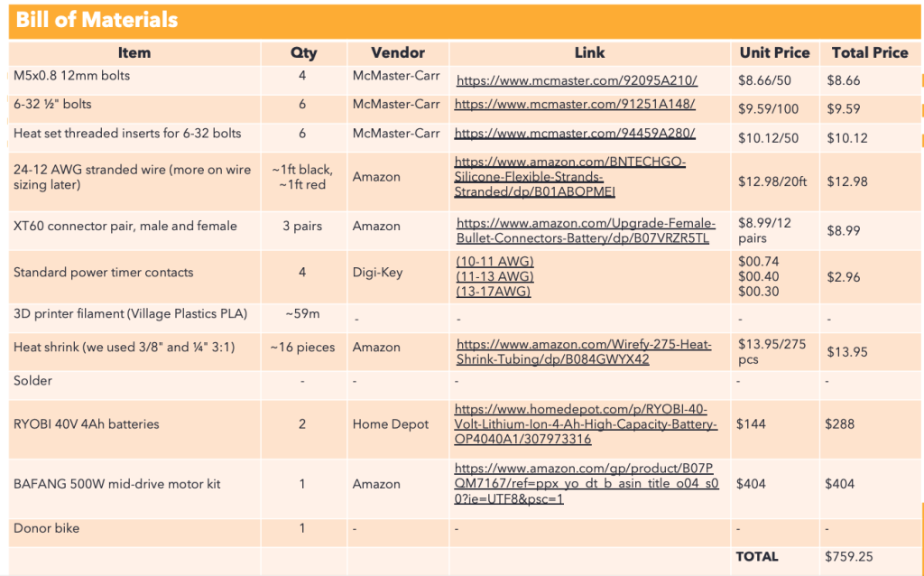Click "McMaster-Carr" in the M5x0.8 bolts row
This screenshot has height=576, width=924.
[397, 76]
